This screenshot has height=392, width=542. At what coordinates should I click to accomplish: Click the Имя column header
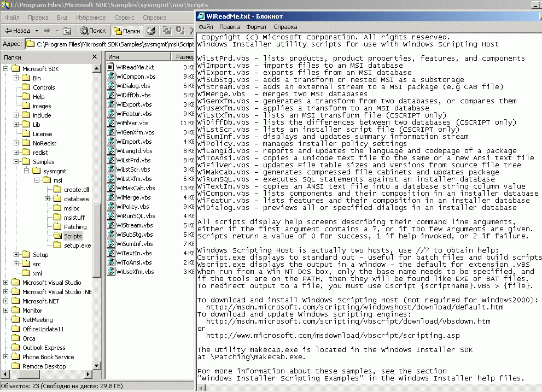click(138, 57)
